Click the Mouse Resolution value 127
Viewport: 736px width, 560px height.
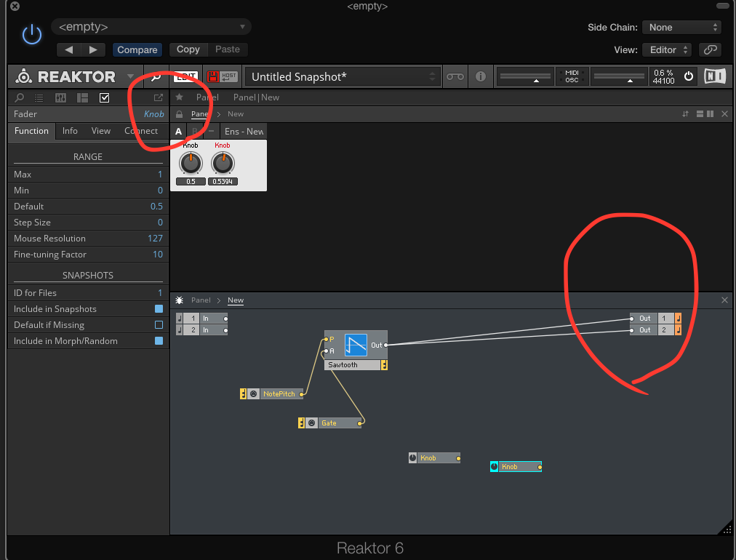[155, 239]
